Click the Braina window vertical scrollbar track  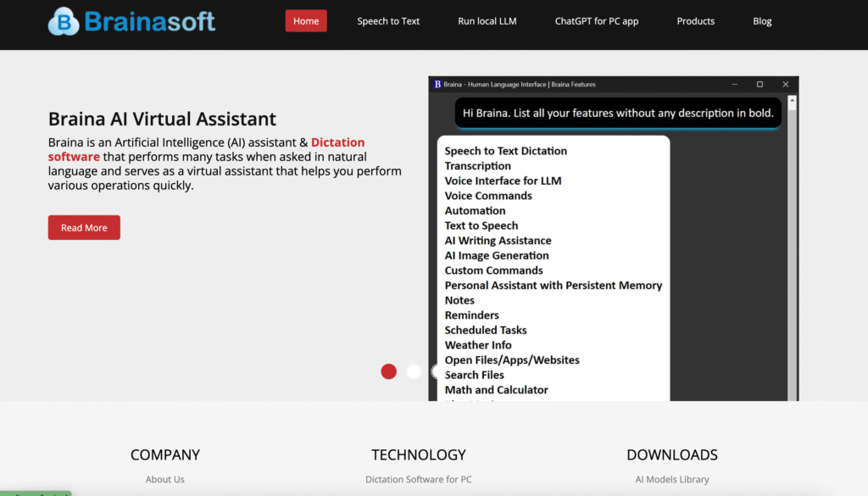(793, 254)
